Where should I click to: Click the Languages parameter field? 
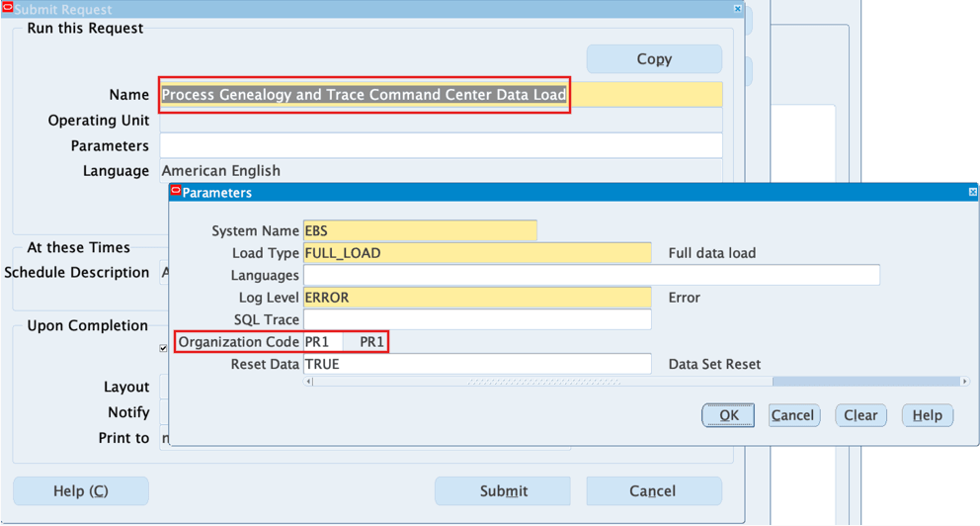click(591, 275)
